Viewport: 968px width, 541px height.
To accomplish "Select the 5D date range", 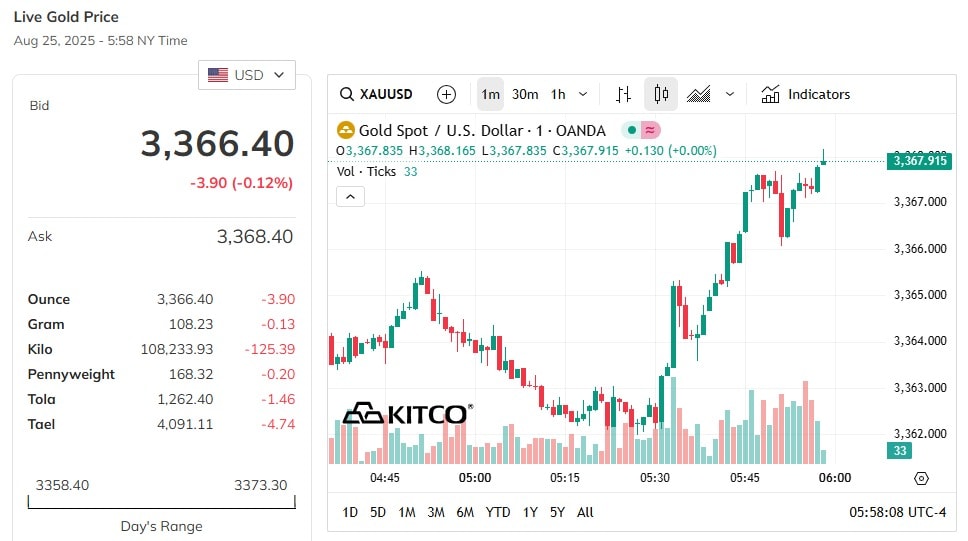I will click(378, 513).
